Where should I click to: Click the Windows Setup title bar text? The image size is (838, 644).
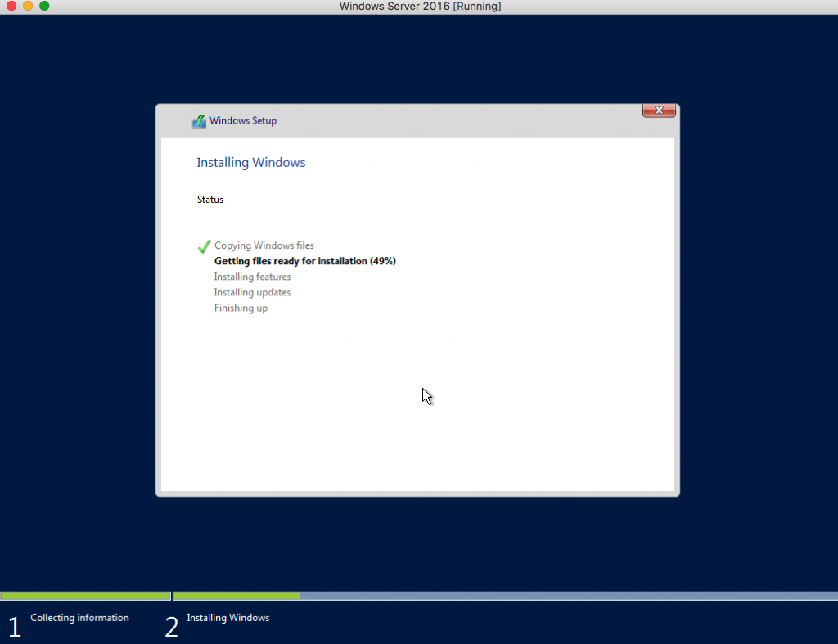[x=243, y=120]
